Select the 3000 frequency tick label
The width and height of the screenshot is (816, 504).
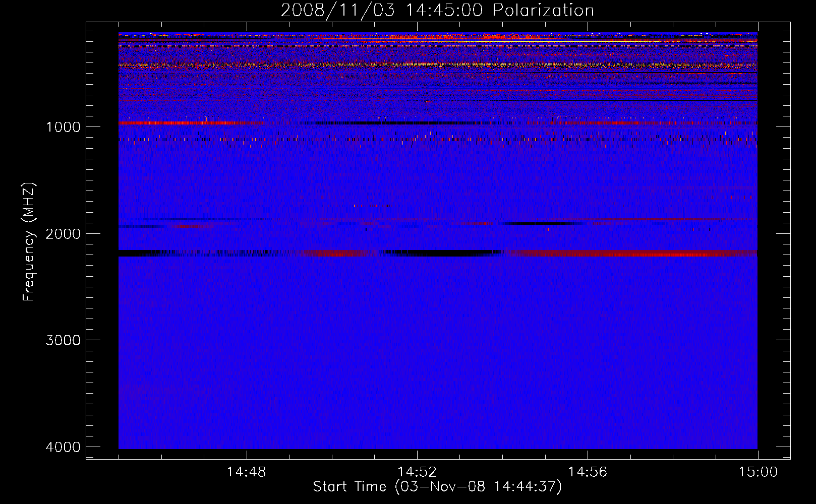click(63, 340)
